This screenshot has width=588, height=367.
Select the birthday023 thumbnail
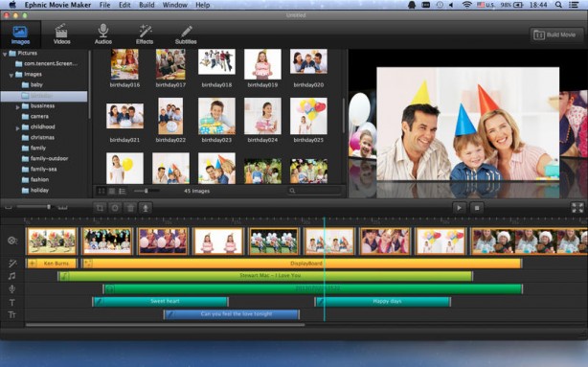tap(216, 116)
